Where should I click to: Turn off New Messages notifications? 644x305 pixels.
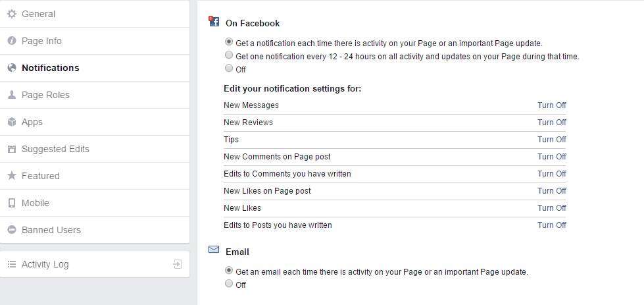[551, 105]
